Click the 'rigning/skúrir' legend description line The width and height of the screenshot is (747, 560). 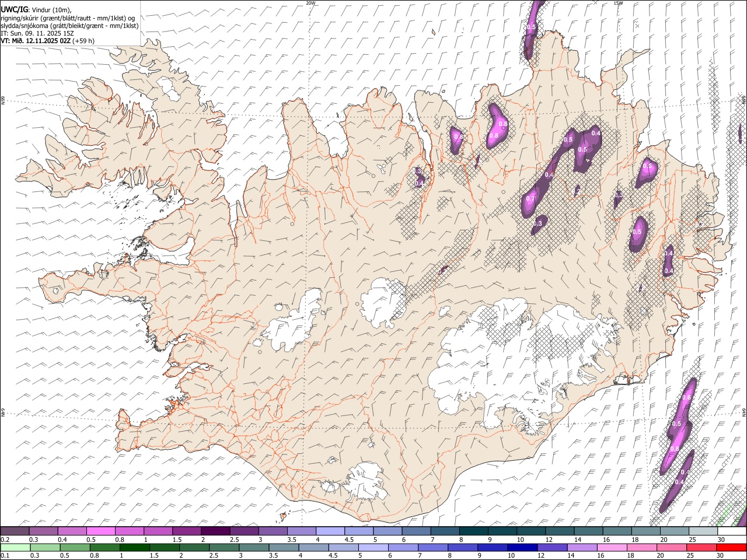tap(68, 18)
